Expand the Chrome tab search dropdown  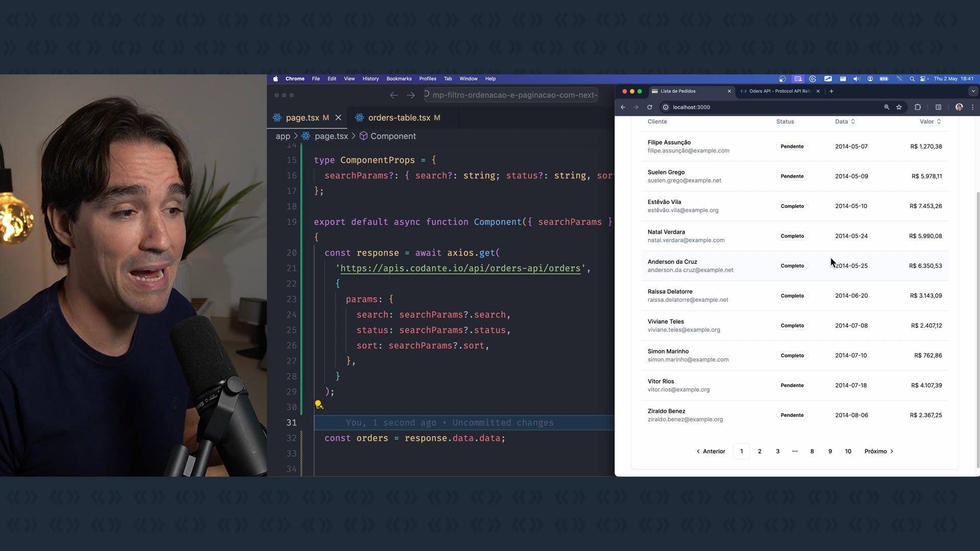pos(973,91)
